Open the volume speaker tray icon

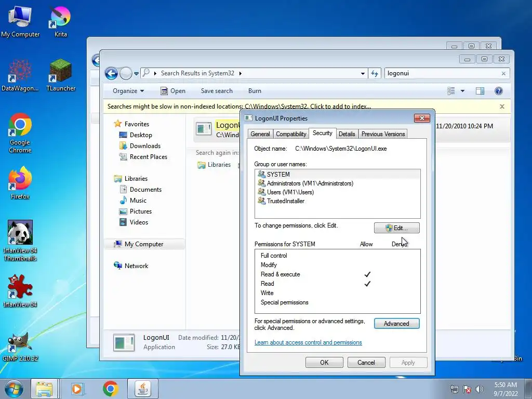pyautogui.click(x=480, y=389)
